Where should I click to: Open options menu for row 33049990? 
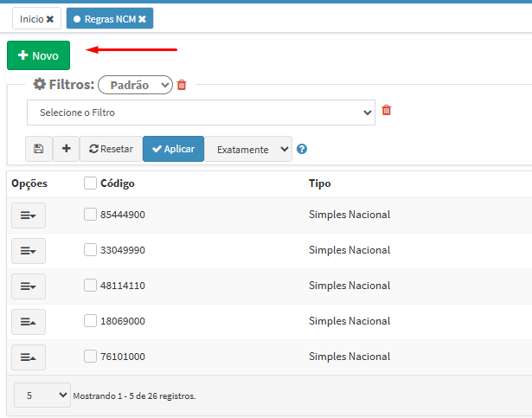click(x=28, y=250)
